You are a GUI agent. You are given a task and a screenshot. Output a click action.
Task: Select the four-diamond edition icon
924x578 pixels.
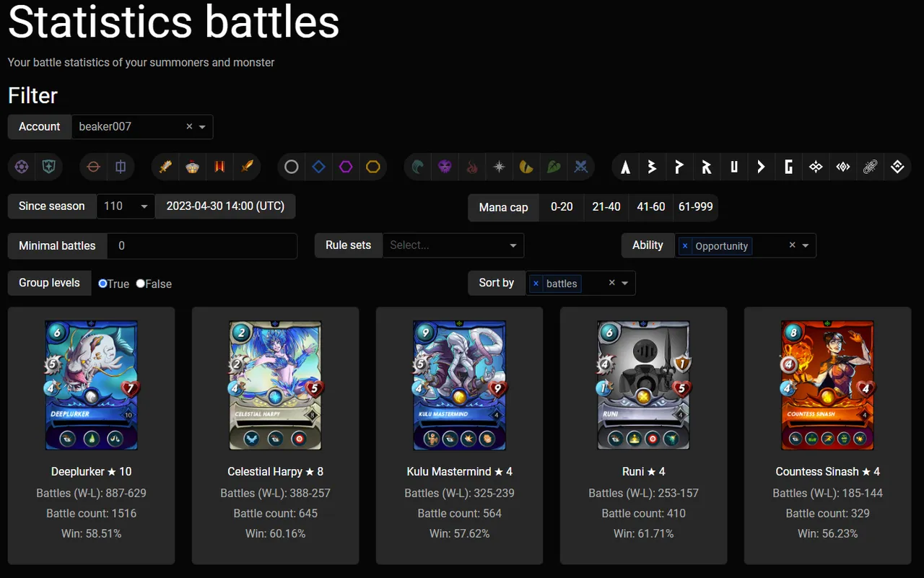(816, 167)
